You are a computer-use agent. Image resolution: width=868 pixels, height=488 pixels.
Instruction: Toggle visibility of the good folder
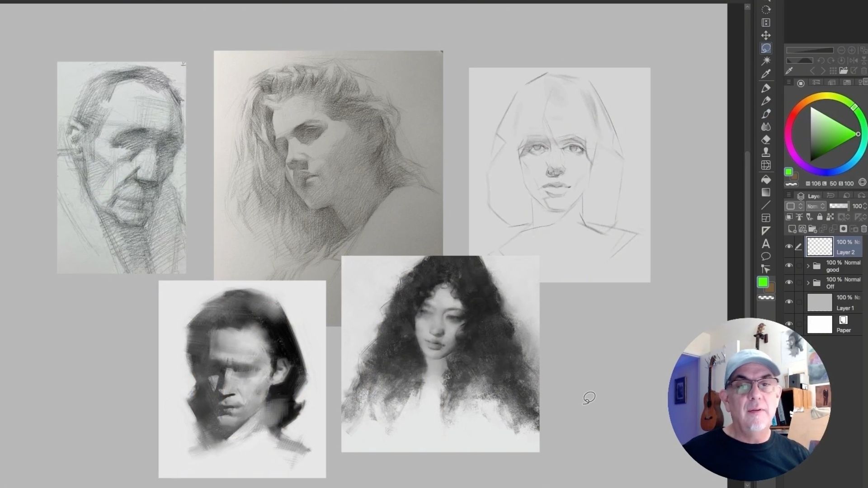[x=789, y=266]
